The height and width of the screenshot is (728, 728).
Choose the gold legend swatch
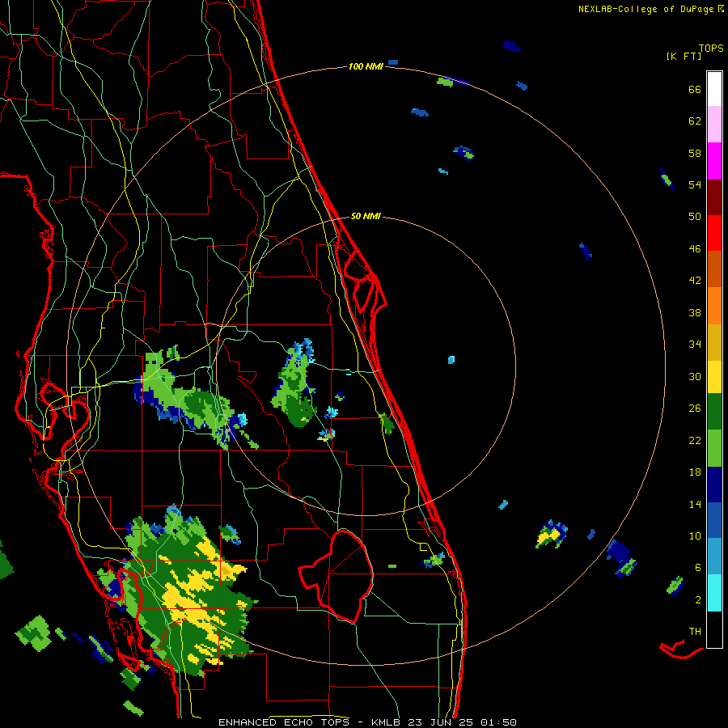714,341
